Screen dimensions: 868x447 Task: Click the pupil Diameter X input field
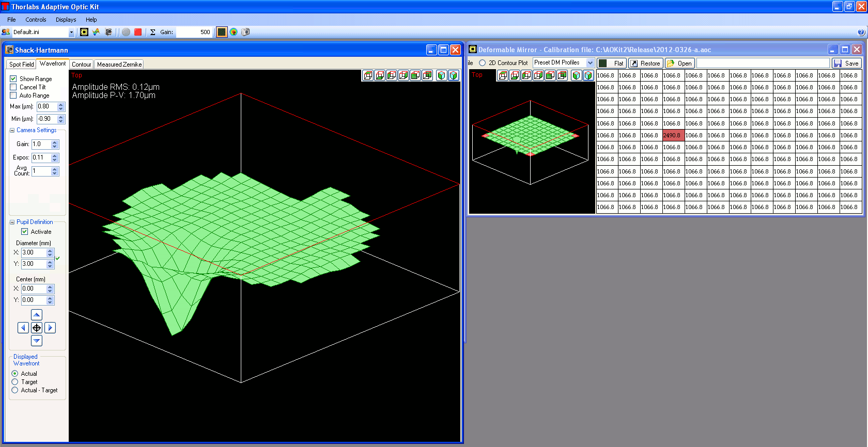(34, 252)
